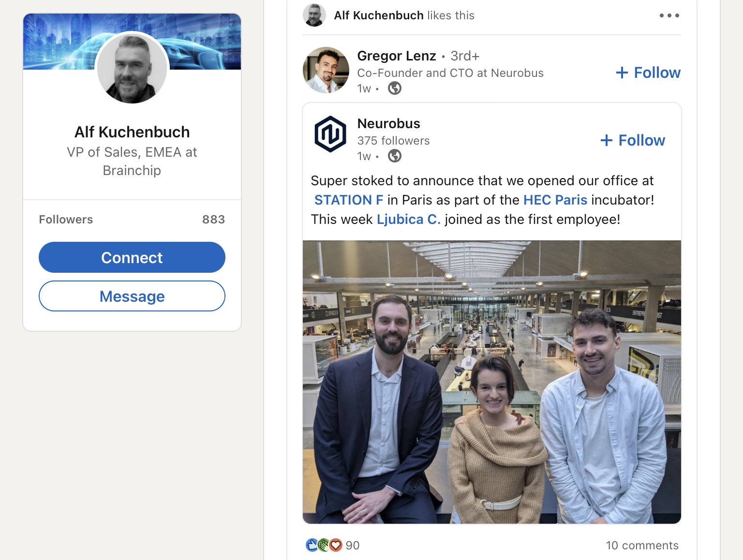
Task: Click small Alf Kuchenbuch avatar above post
Action: pos(314,15)
